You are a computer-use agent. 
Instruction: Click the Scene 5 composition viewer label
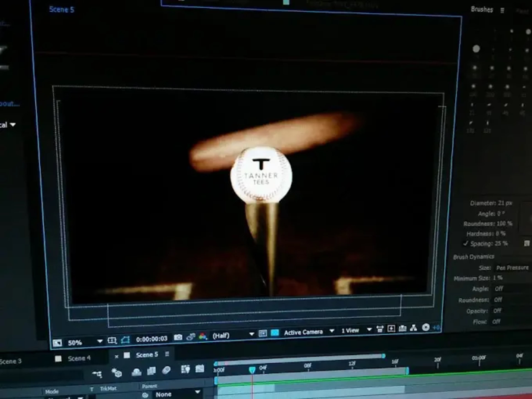[x=62, y=10]
